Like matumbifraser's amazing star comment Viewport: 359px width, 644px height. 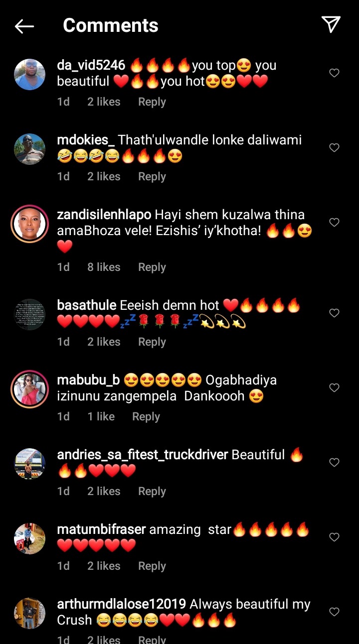pos(334,537)
